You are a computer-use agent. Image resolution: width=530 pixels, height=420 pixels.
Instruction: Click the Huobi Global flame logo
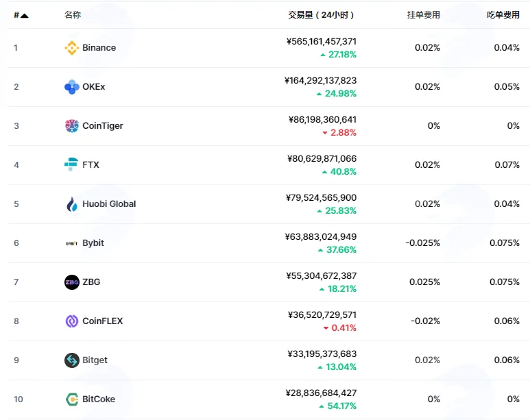tap(72, 204)
